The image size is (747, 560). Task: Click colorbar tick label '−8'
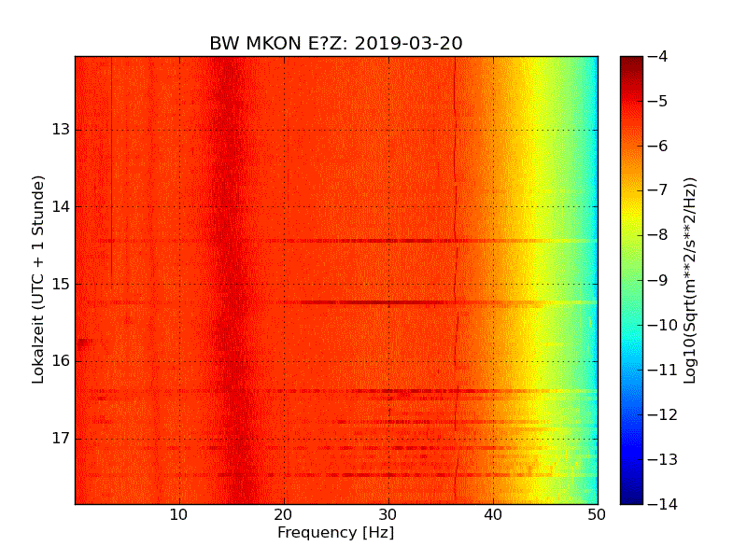[x=658, y=235]
